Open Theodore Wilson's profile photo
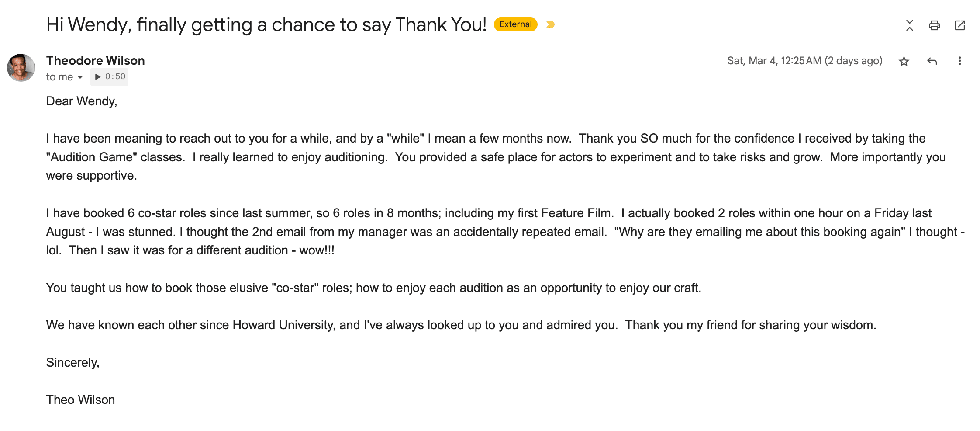 coord(21,68)
